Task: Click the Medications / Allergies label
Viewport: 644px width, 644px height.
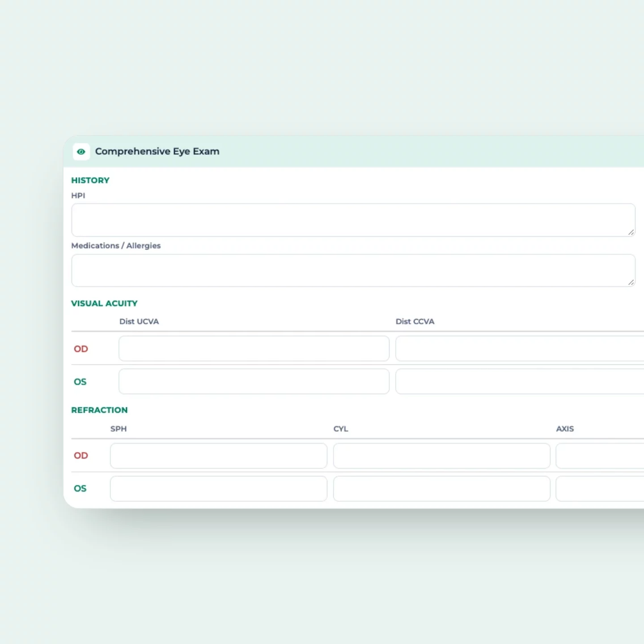Action: click(116, 246)
